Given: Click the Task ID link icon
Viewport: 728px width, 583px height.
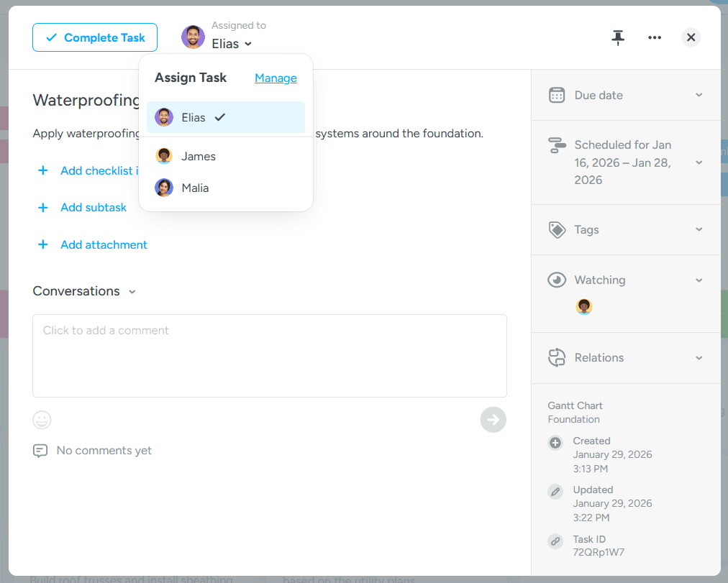Looking at the screenshot, I should tap(555, 541).
